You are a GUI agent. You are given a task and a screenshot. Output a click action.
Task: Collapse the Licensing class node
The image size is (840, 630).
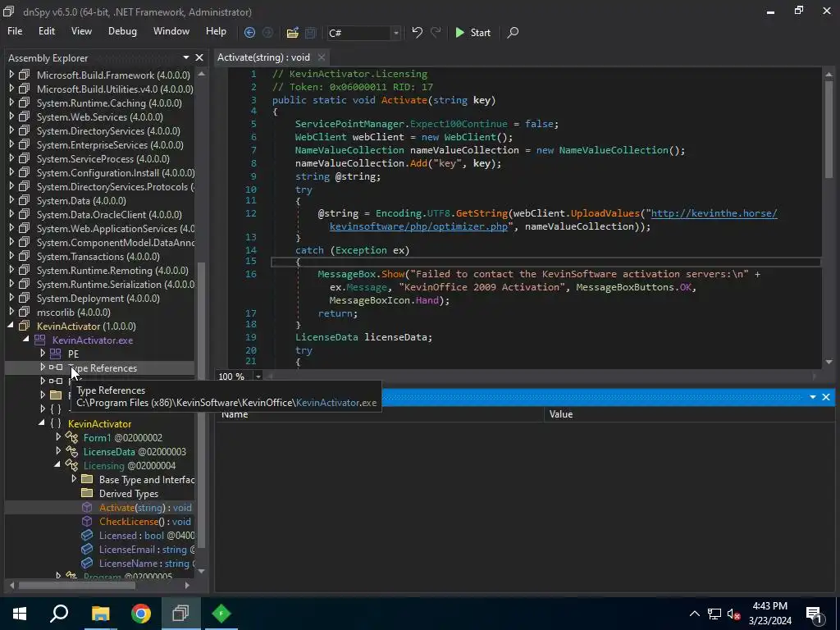click(x=57, y=465)
